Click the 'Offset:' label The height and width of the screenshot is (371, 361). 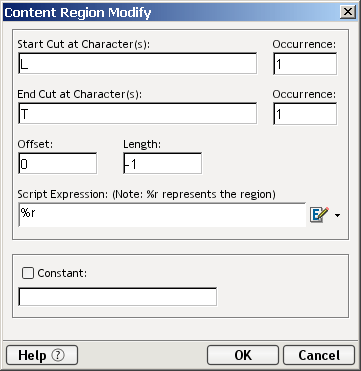(35, 144)
